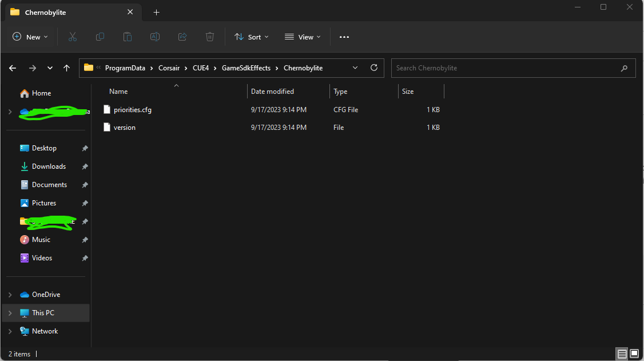Switch to large thumbnails view icon

point(634,354)
